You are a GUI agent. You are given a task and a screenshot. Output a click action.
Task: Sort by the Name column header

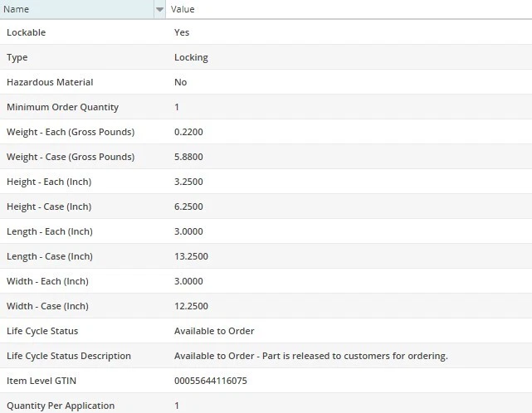coord(75,9)
